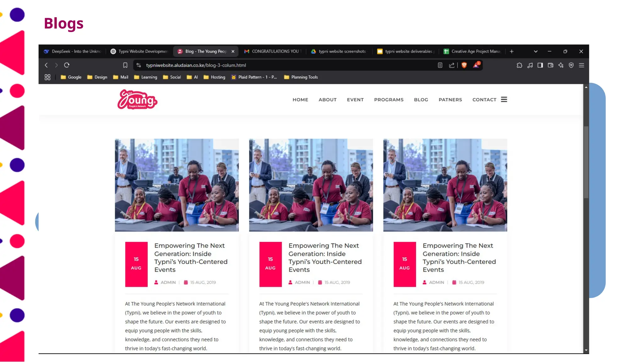Open Brave Shields lion icon
This screenshot has height=362, width=644.
point(464,65)
